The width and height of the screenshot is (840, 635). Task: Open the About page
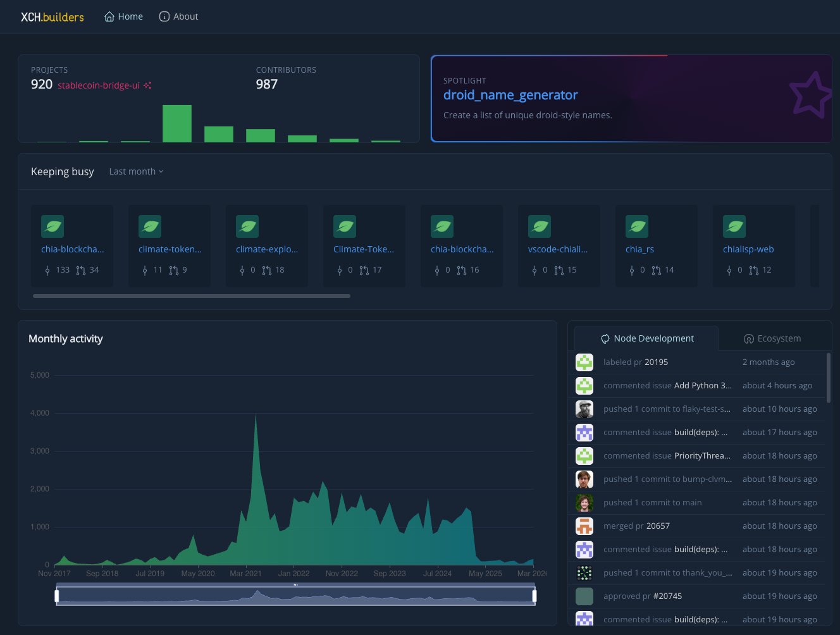pos(178,16)
